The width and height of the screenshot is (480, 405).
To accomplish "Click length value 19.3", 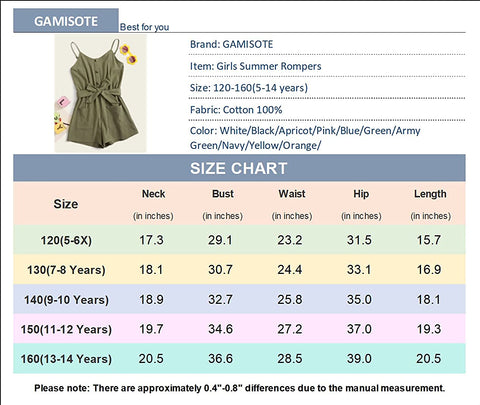I will 429,329.
